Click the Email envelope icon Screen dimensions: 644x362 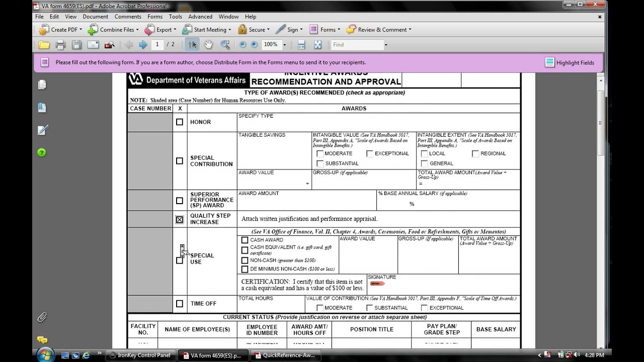pos(93,45)
